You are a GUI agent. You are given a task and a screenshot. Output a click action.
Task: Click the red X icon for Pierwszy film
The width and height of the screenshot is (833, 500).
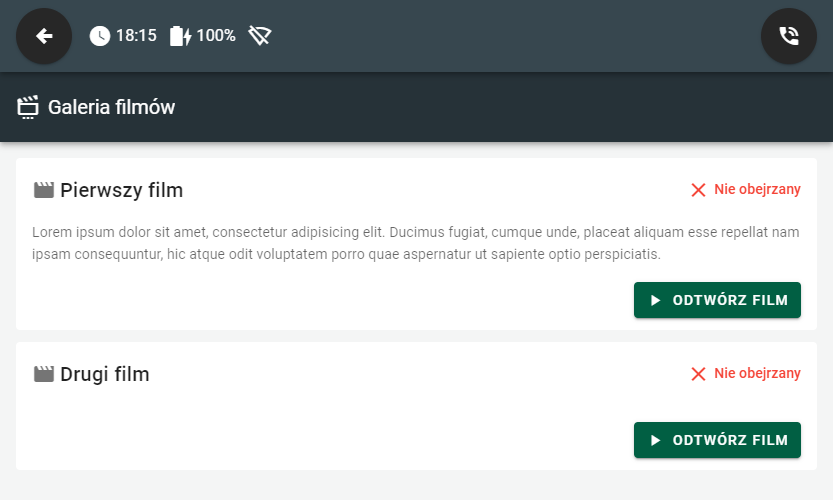[698, 190]
